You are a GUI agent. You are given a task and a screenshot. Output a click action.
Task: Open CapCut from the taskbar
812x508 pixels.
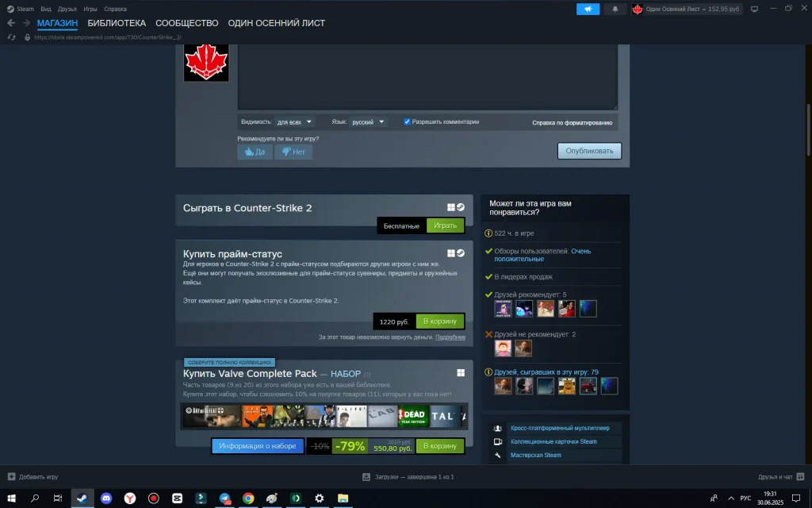tap(177, 498)
